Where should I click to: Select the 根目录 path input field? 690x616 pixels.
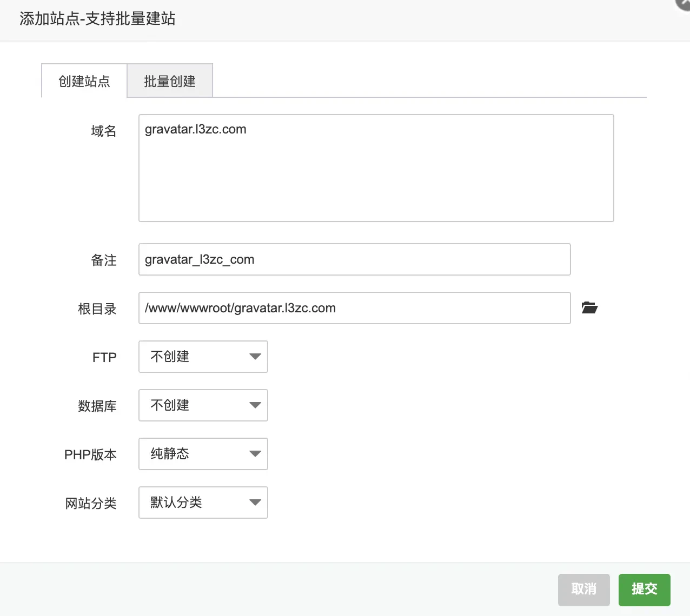click(354, 307)
